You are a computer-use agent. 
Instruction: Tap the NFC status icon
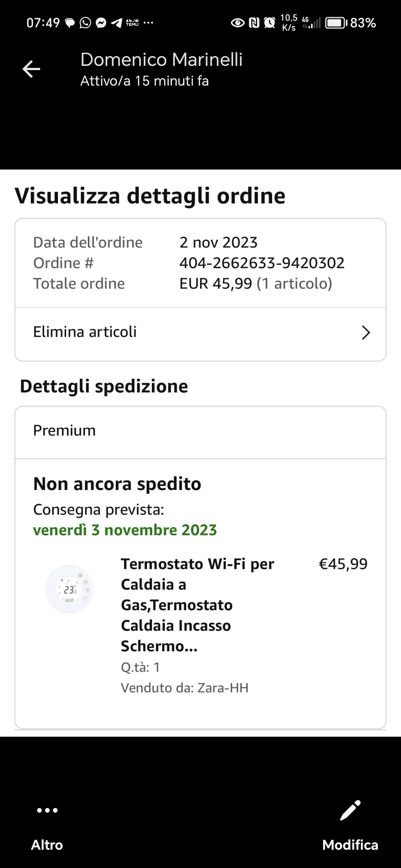(254, 23)
